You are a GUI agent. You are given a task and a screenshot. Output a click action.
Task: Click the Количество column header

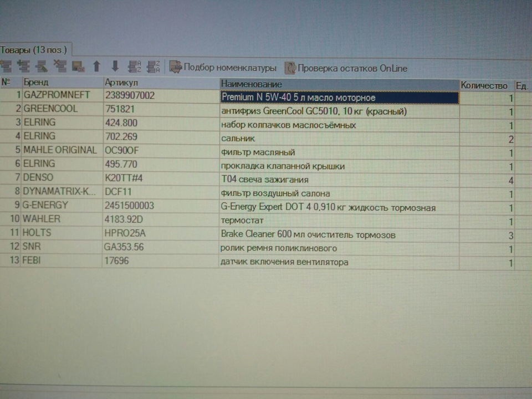(487, 85)
